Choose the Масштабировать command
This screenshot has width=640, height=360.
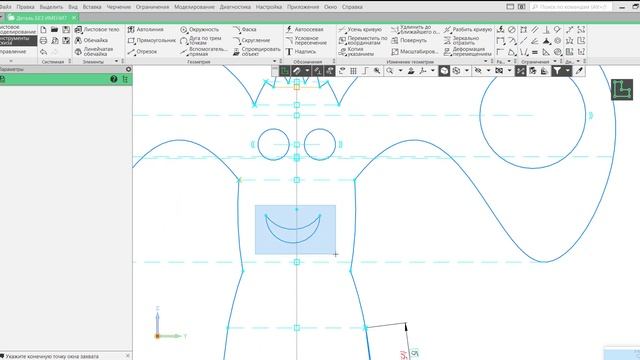tap(415, 52)
